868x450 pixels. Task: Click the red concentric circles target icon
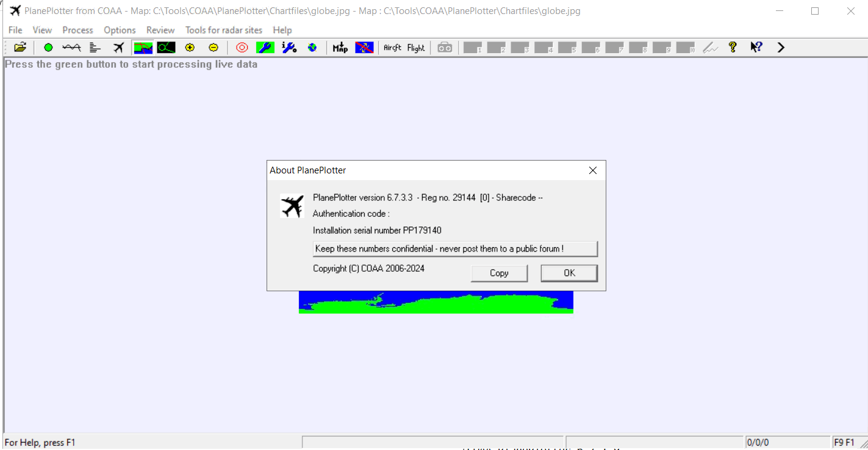point(242,48)
